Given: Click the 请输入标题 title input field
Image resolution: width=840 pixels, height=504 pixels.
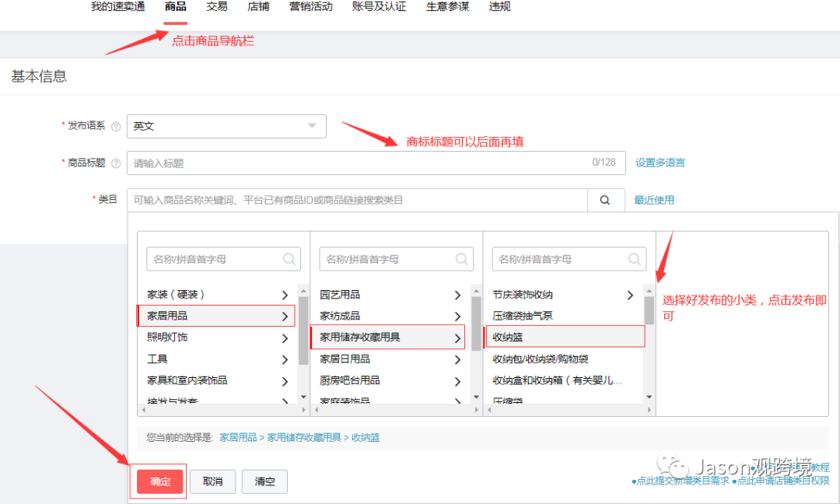Looking at the screenshot, I should 350,163.
